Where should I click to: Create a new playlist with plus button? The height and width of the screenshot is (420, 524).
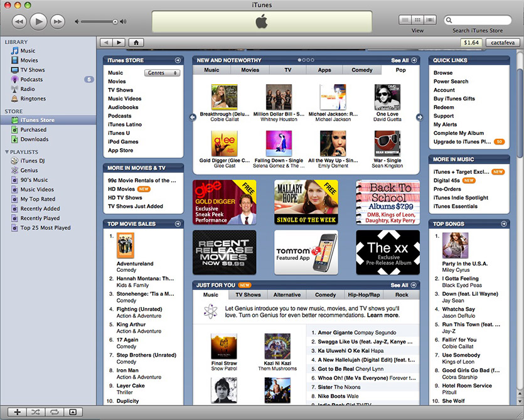[17, 412]
